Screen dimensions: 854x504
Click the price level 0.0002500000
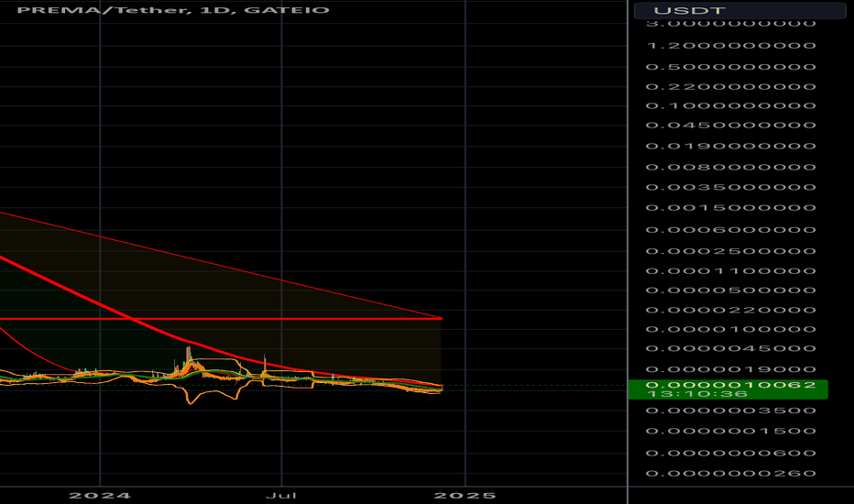point(730,251)
